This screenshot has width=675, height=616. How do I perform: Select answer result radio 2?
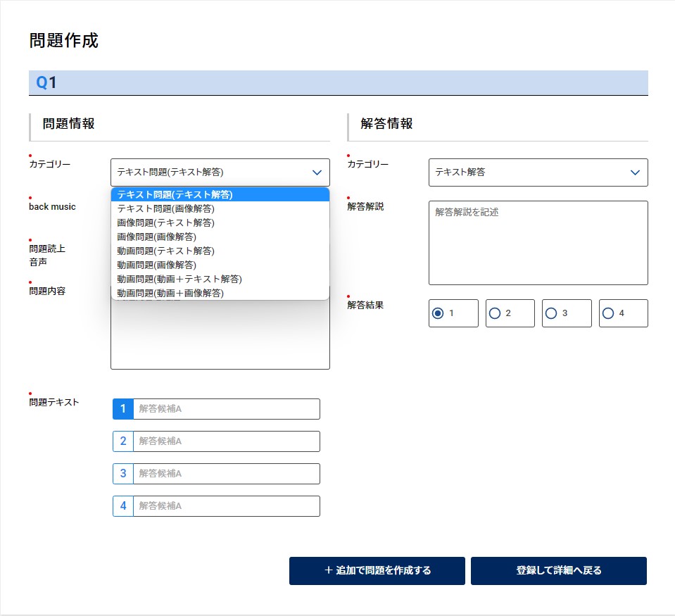pyautogui.click(x=495, y=313)
